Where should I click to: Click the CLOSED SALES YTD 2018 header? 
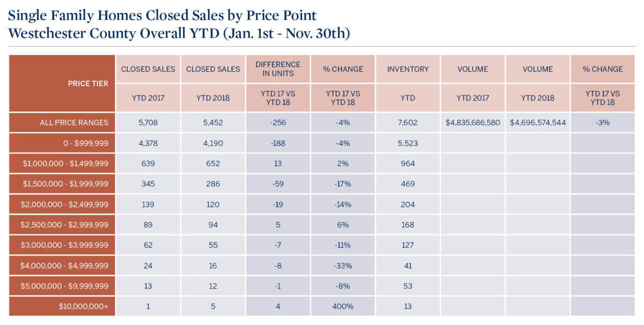[x=213, y=69]
